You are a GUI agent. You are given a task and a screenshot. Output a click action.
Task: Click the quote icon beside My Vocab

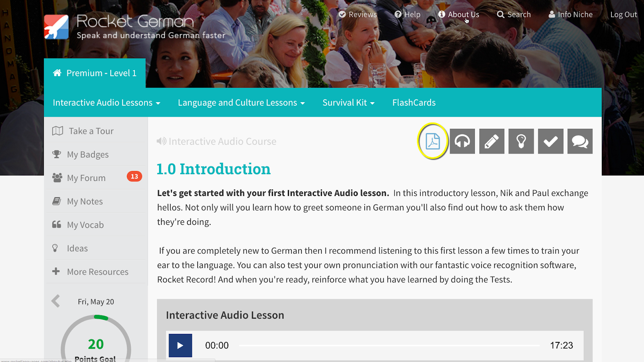coord(57,224)
